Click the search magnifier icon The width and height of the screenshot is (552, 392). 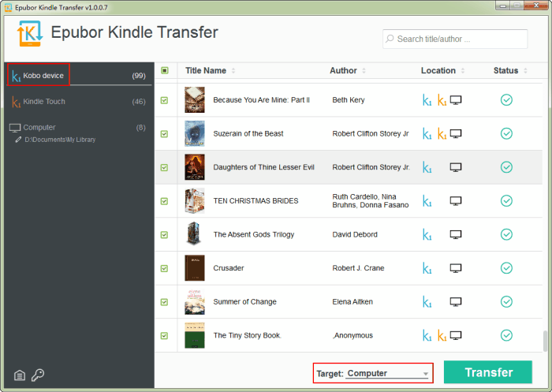[390, 39]
